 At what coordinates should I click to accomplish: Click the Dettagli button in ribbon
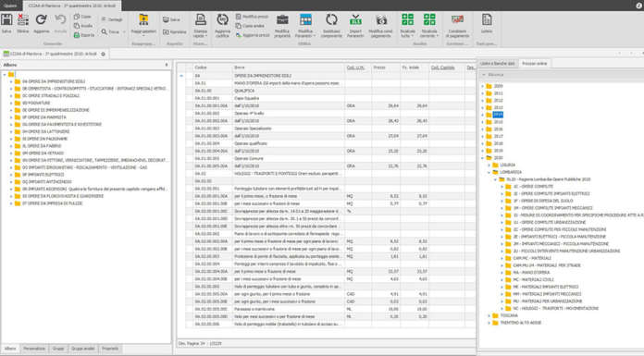(112, 19)
